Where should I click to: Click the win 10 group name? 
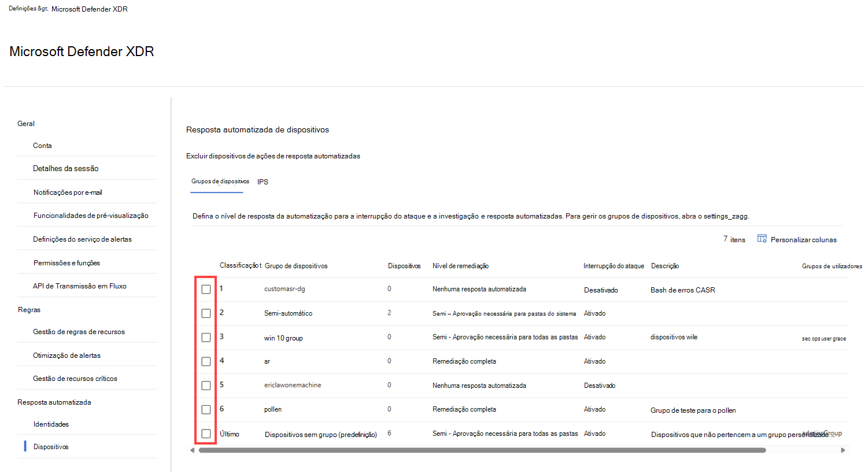pos(283,338)
